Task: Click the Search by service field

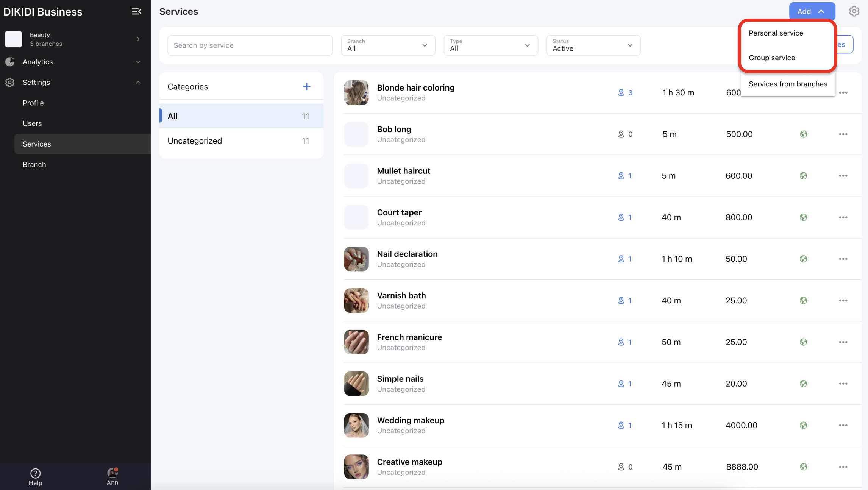Action: click(x=250, y=45)
